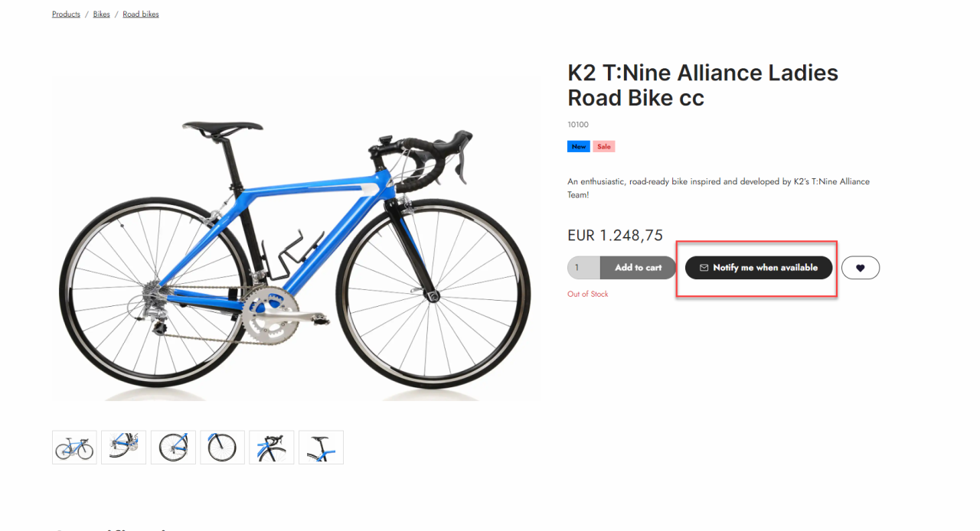Image resolution: width=980 pixels, height=531 pixels.
Task: Select the front wheel and fork thumbnail
Action: (222, 448)
